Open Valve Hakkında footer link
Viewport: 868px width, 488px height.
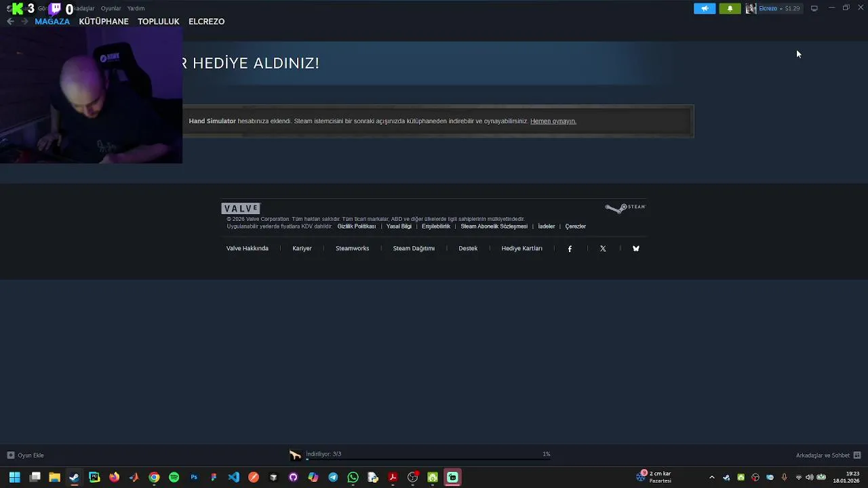coord(248,249)
